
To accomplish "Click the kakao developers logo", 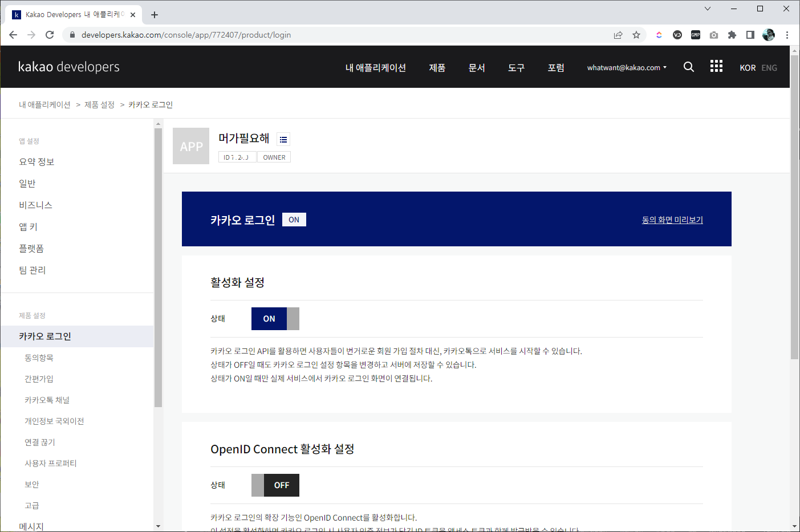I will pyautogui.click(x=69, y=67).
